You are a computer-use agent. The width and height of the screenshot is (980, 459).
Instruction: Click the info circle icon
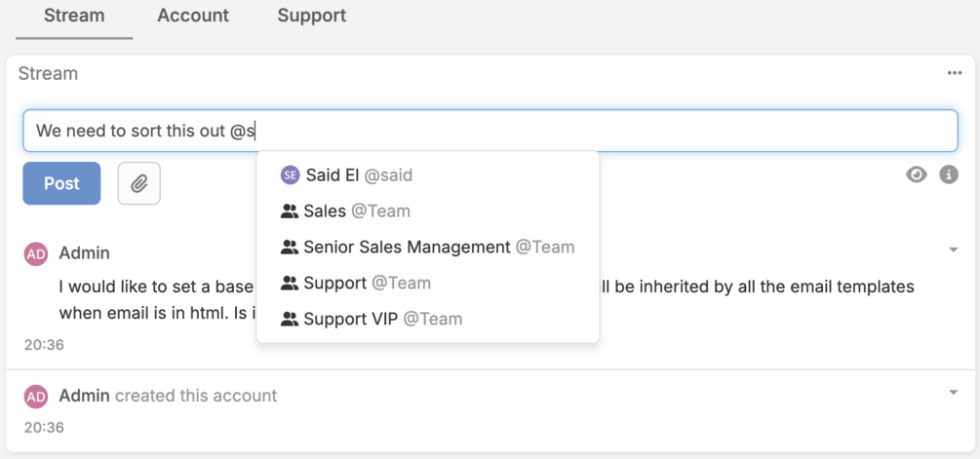949,175
